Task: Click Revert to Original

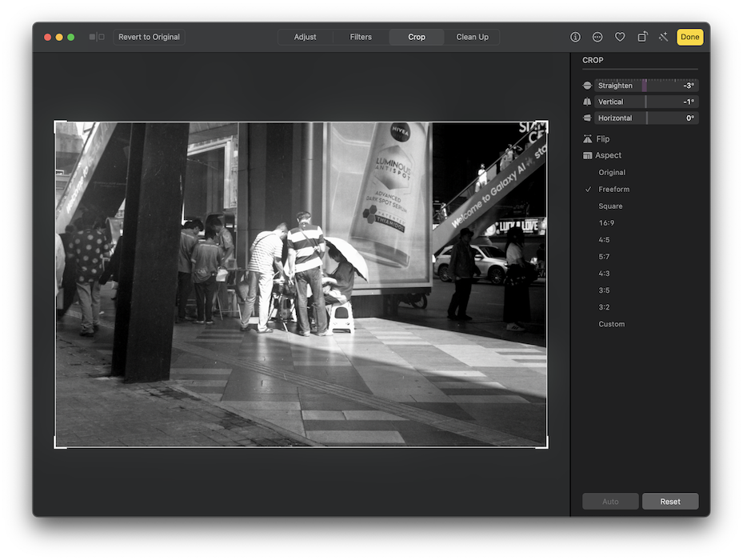Action: [x=149, y=37]
